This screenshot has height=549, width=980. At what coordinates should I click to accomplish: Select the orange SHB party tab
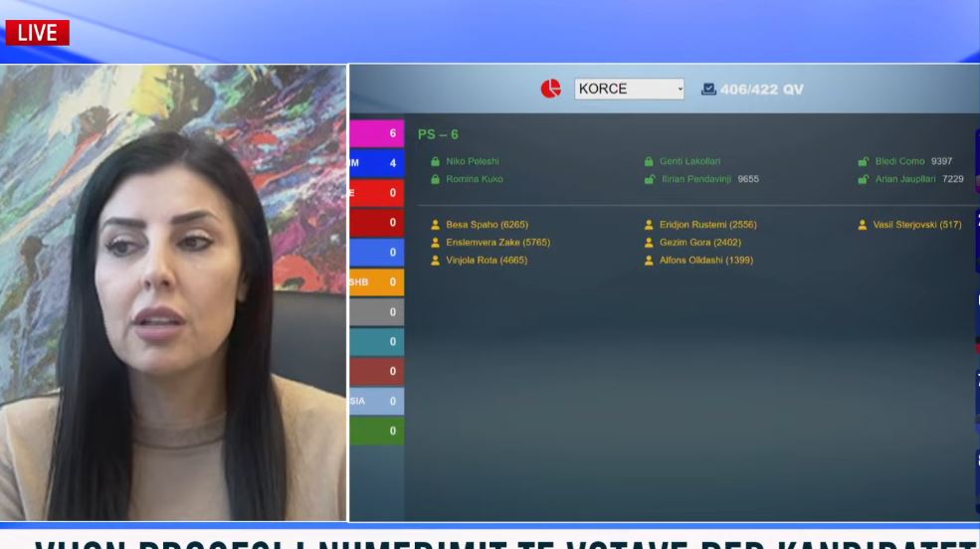pos(376,281)
